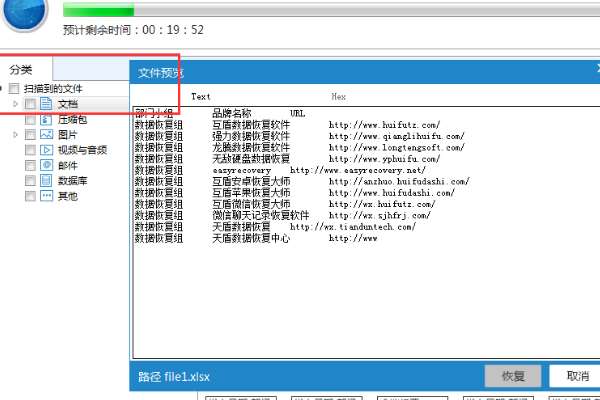Select the 数据库 checkbox
600x400 pixels.
[30, 180]
